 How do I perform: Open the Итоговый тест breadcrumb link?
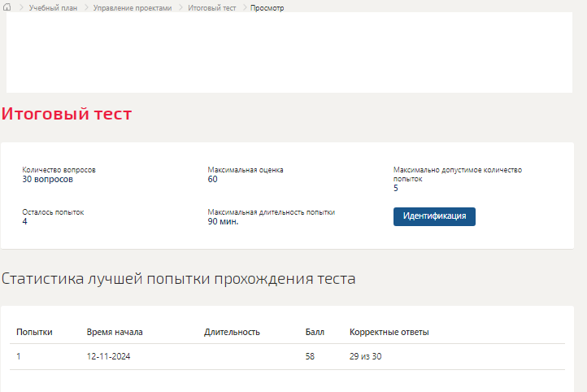pos(211,7)
